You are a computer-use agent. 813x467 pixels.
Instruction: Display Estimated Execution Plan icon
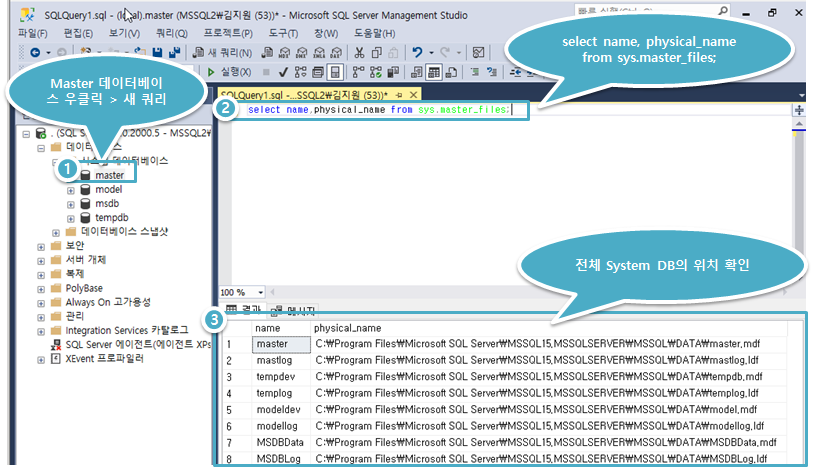tap(301, 72)
